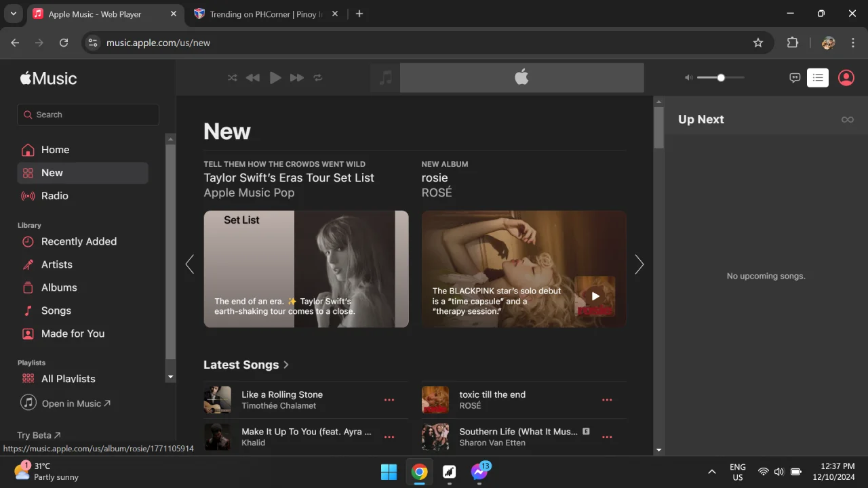Click the Open in Music link

[x=66, y=403]
